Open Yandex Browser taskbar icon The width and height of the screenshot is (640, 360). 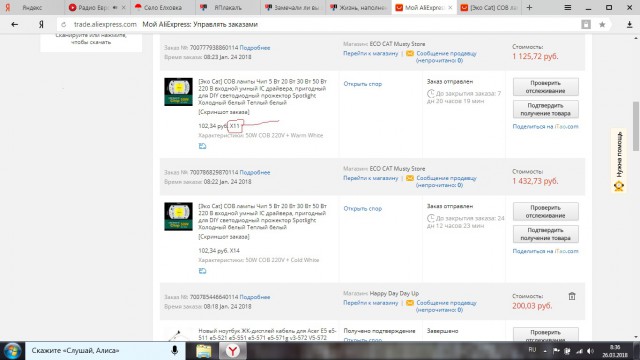(233, 351)
